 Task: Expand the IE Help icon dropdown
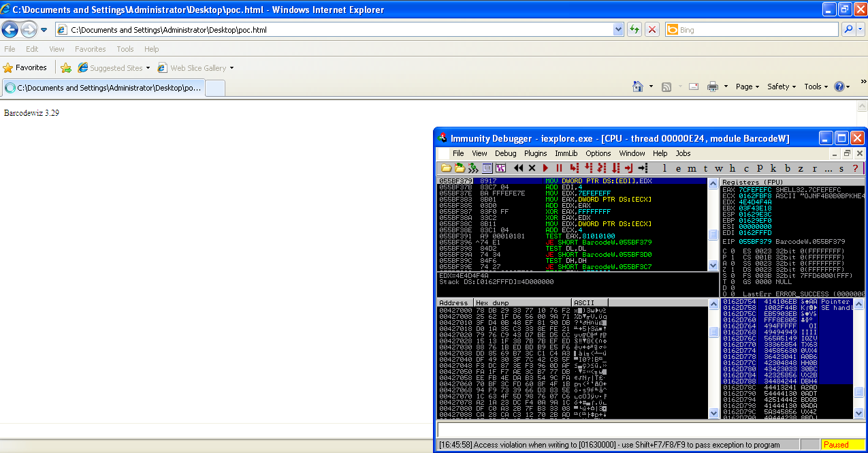click(848, 87)
